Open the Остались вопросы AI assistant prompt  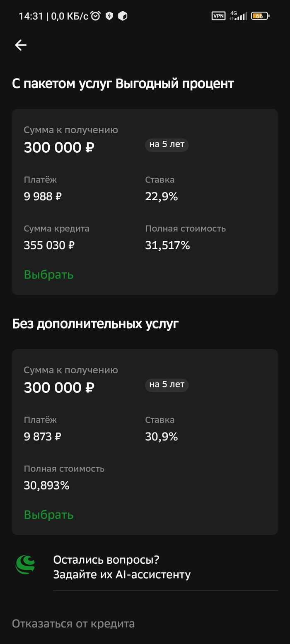(x=122, y=567)
